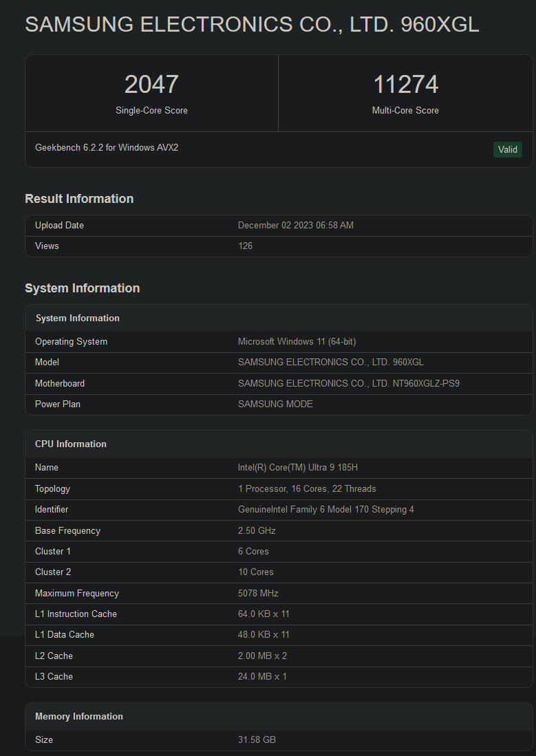Click the green Valid badge
Image resolution: width=536 pixels, height=756 pixels.
508,149
